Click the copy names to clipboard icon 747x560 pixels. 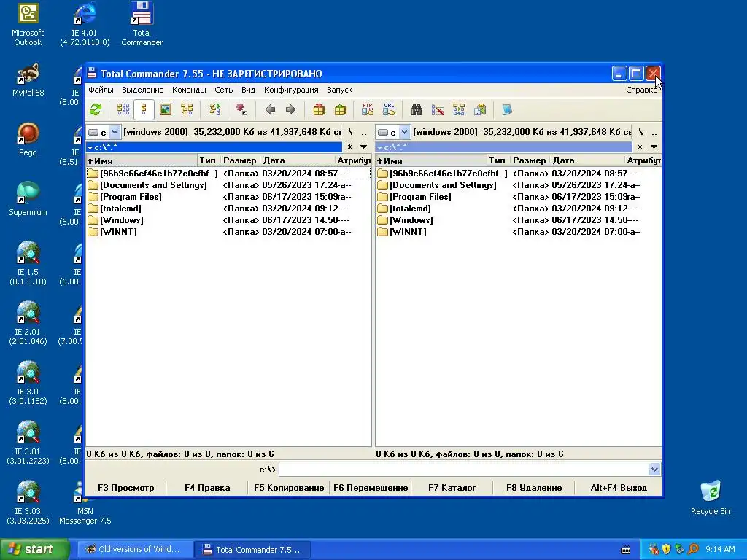pos(480,110)
